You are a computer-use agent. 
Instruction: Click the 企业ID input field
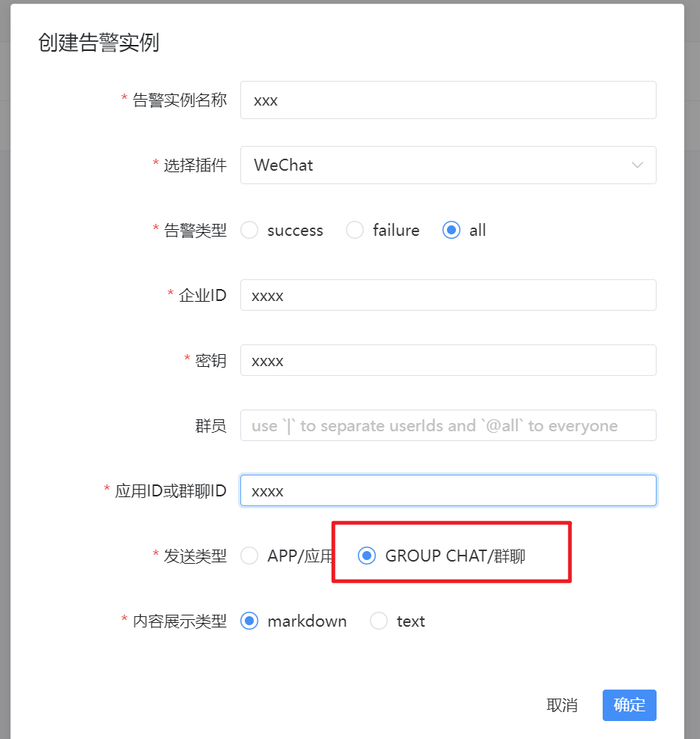coord(448,295)
